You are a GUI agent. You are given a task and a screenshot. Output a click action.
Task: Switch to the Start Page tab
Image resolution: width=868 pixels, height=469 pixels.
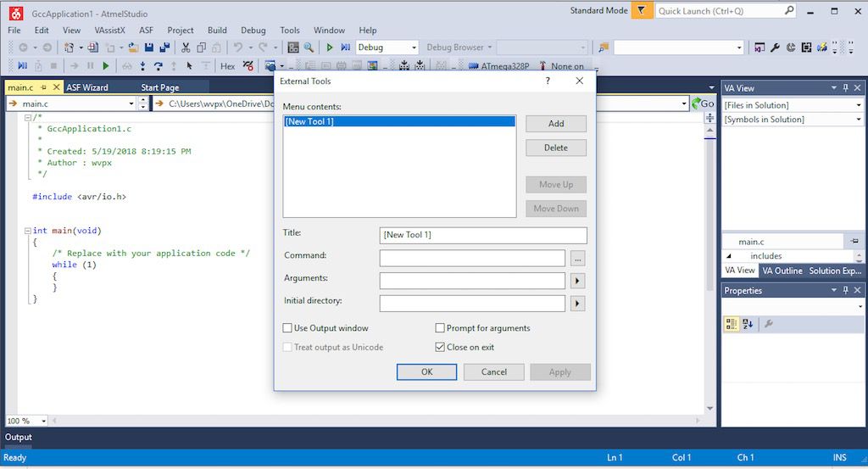[160, 87]
